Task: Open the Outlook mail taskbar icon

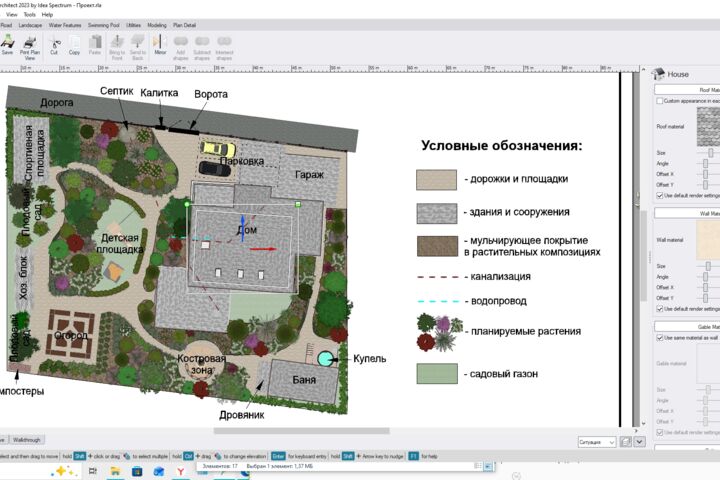Action: tap(159, 471)
